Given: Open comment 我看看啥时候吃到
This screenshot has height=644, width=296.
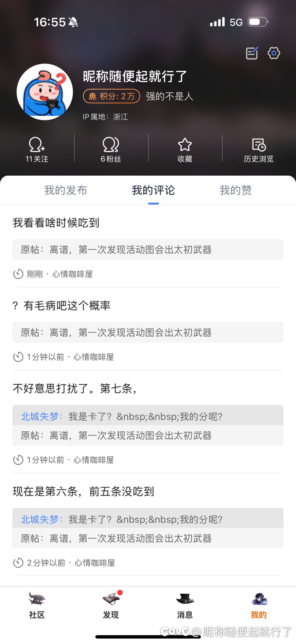Looking at the screenshot, I should (x=56, y=223).
